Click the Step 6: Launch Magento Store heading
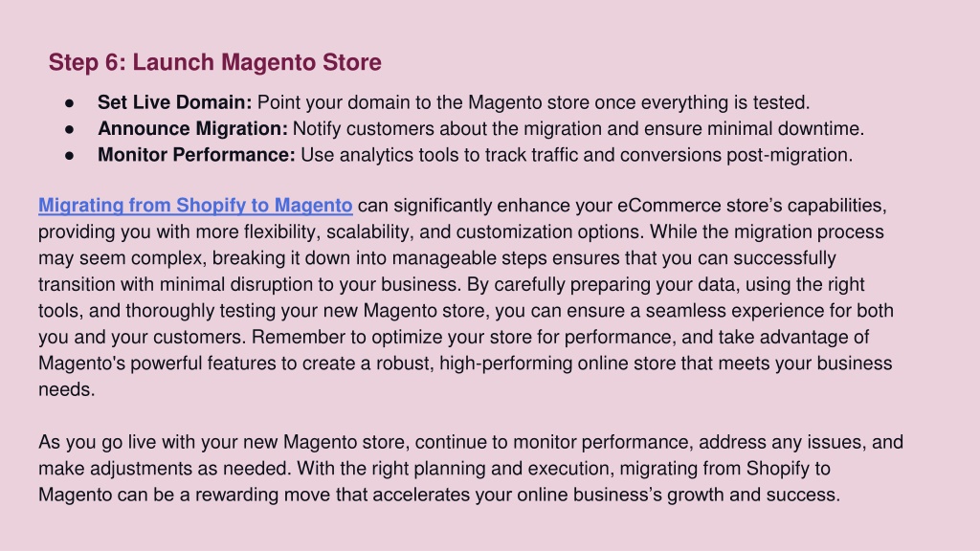980x551 pixels. point(215,62)
